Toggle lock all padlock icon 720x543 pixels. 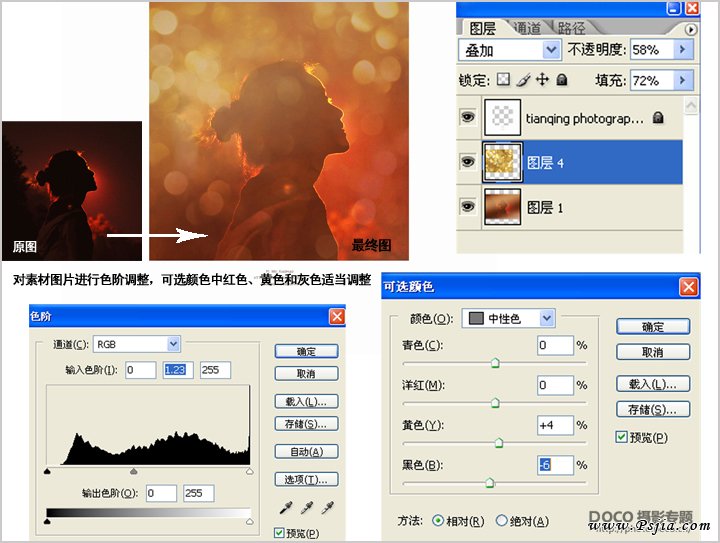[x=562, y=80]
